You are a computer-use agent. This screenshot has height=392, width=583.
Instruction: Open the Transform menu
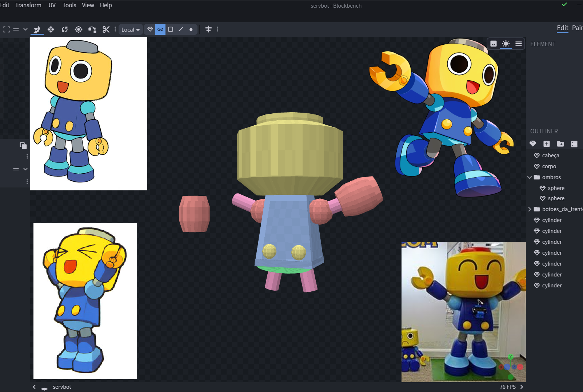coord(28,5)
